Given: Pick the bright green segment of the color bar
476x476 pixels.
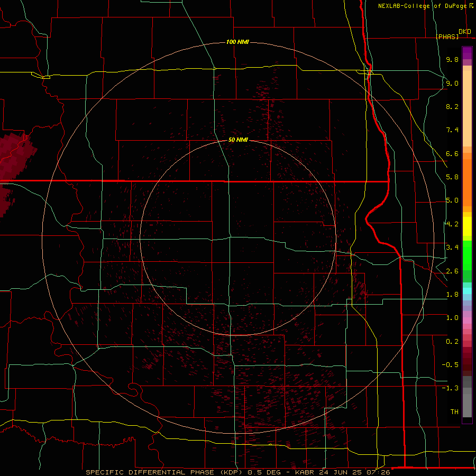Looking at the screenshot, I should click(467, 255).
